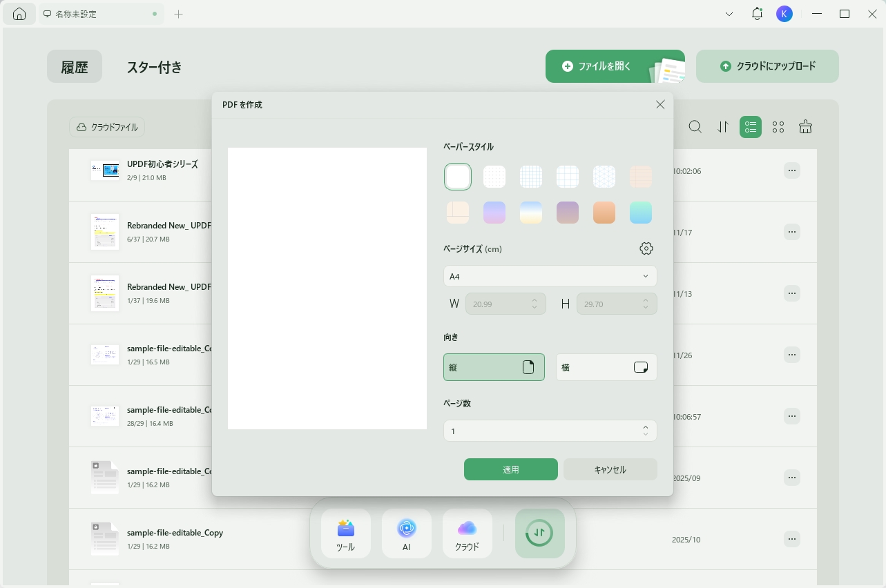Switch to grid view icon
The width and height of the screenshot is (886, 588).
pyautogui.click(x=778, y=127)
